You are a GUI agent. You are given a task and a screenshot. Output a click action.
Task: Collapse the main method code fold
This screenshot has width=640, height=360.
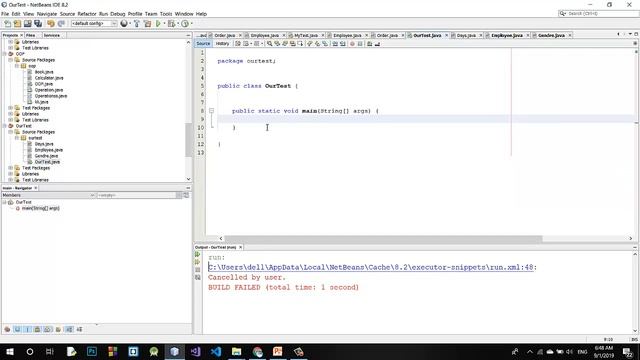(x=211, y=111)
